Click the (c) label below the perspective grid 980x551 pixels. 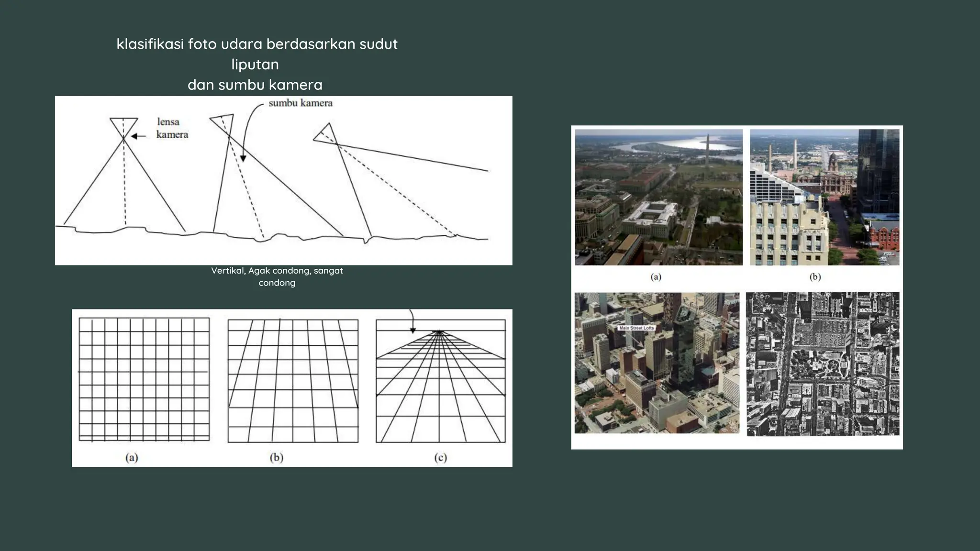pyautogui.click(x=440, y=458)
